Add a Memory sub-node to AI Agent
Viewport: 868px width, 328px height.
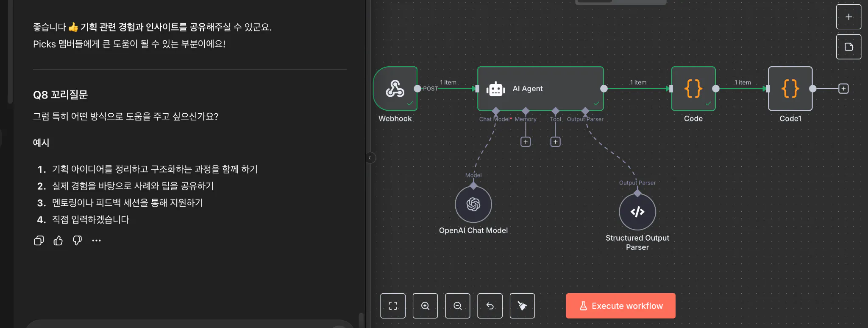pyautogui.click(x=526, y=142)
